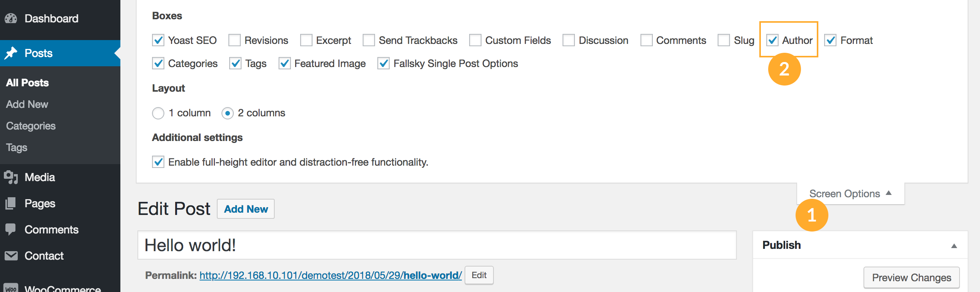This screenshot has width=980, height=292.
Task: Uncheck the Featured Image checkbox
Action: (x=285, y=64)
